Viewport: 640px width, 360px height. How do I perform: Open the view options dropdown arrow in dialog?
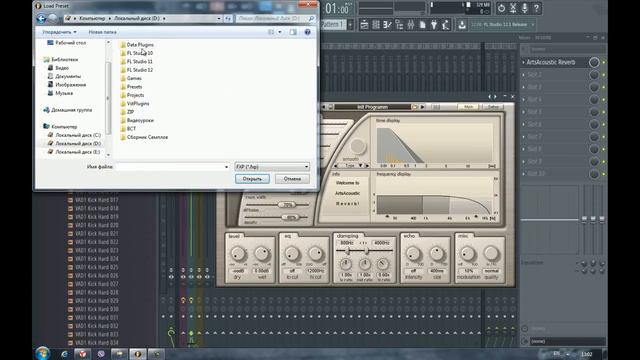tap(280, 32)
